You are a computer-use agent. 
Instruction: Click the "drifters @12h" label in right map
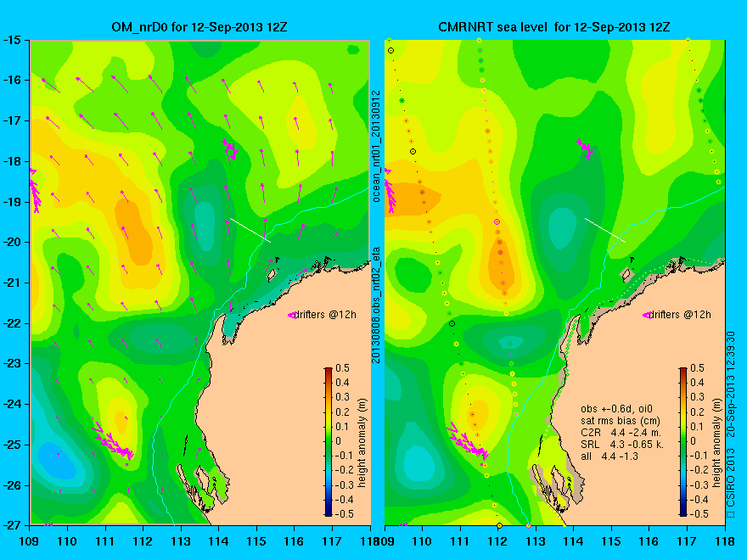coord(680,315)
